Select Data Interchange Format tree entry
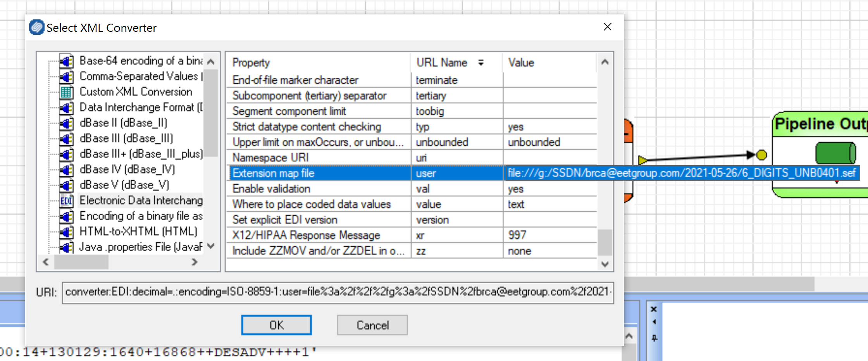 [x=140, y=107]
